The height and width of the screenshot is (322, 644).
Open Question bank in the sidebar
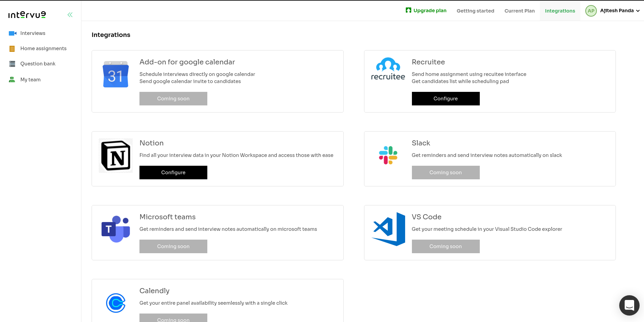point(38,64)
